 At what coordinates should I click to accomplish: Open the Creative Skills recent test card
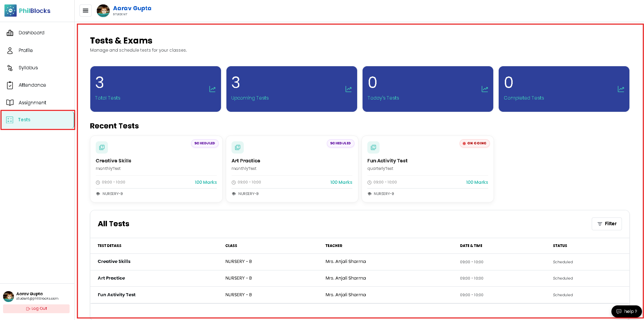[156, 169]
